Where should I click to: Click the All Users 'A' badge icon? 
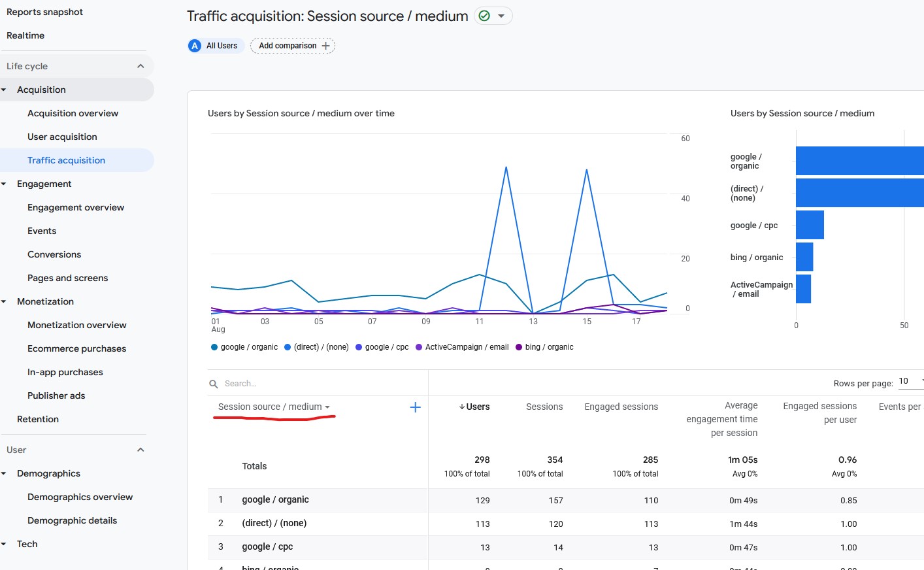pos(195,46)
